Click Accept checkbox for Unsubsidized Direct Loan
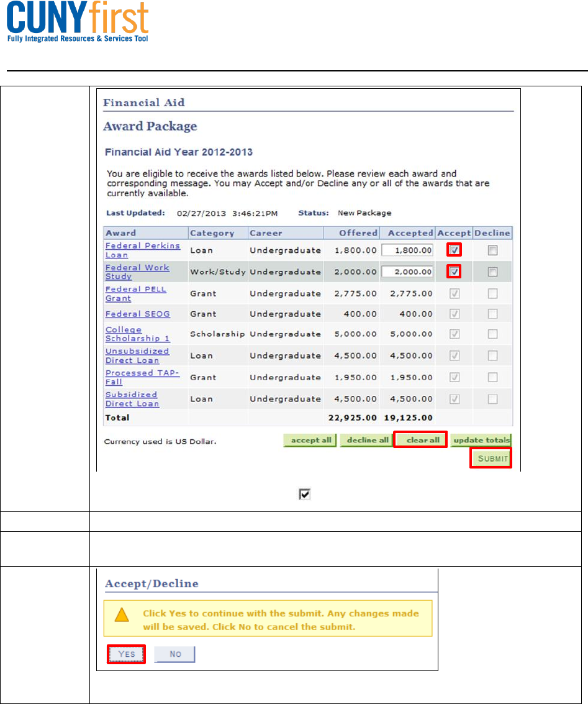Viewport: 588px width, 704px height. coord(455,355)
